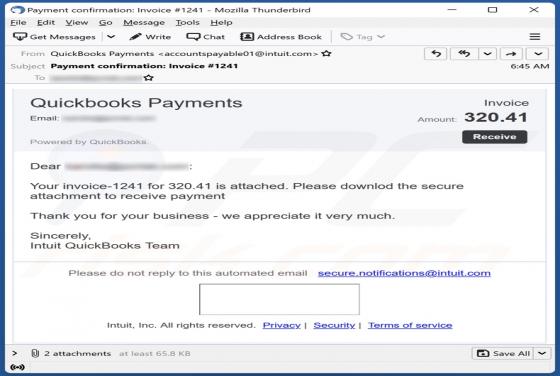Open the Save All dropdown arrow
The image size is (560, 376).
(x=542, y=354)
